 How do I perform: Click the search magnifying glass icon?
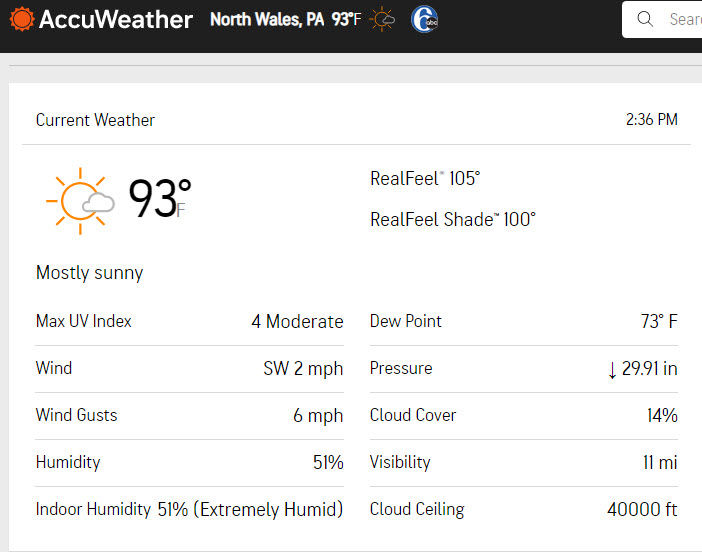coord(645,19)
